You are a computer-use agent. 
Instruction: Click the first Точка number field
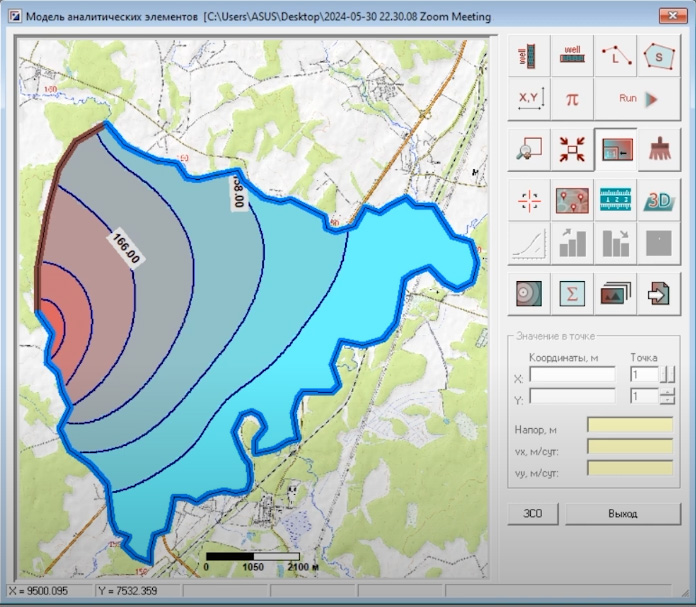pos(645,374)
